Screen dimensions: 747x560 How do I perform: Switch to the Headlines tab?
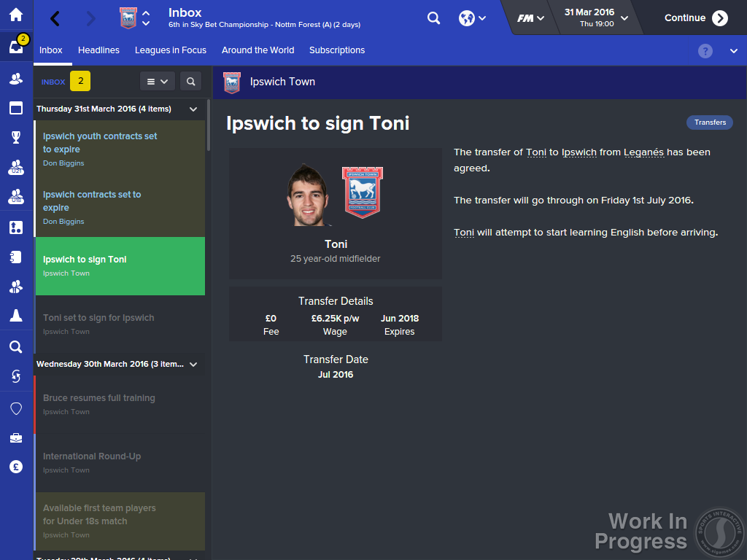pos(98,50)
